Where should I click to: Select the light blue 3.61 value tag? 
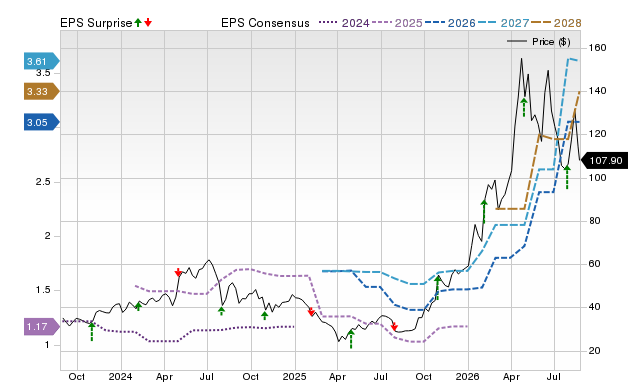click(x=42, y=61)
